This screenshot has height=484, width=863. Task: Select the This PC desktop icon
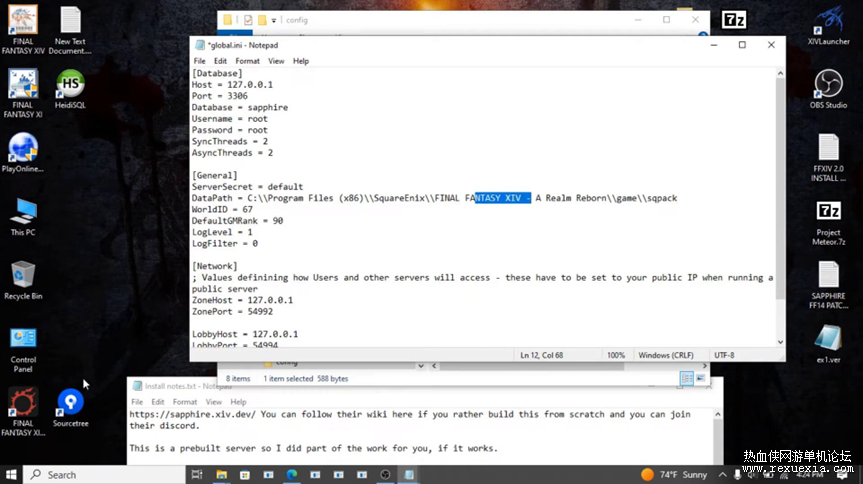point(23,217)
